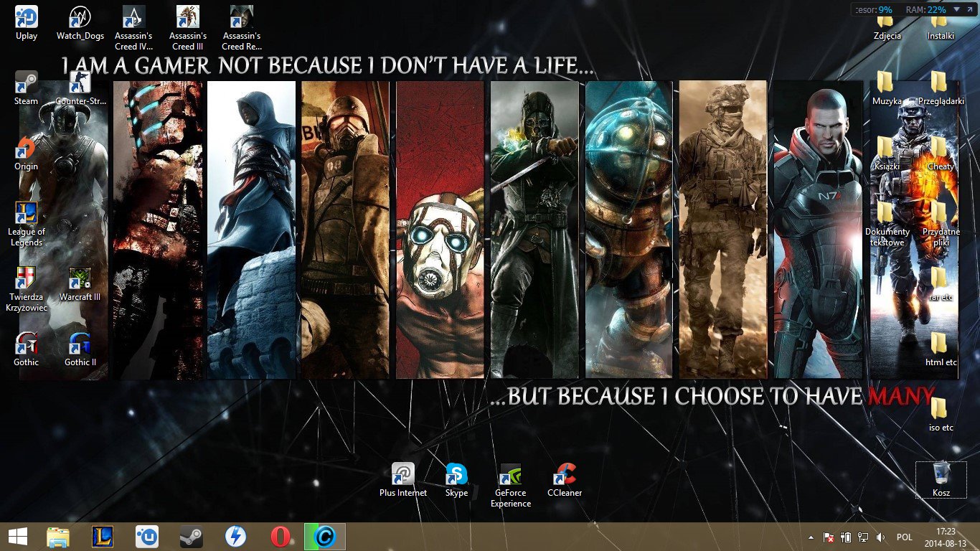The height and width of the screenshot is (551, 980).
Task: Select the Gothic desktop shortcut
Action: pos(27,349)
